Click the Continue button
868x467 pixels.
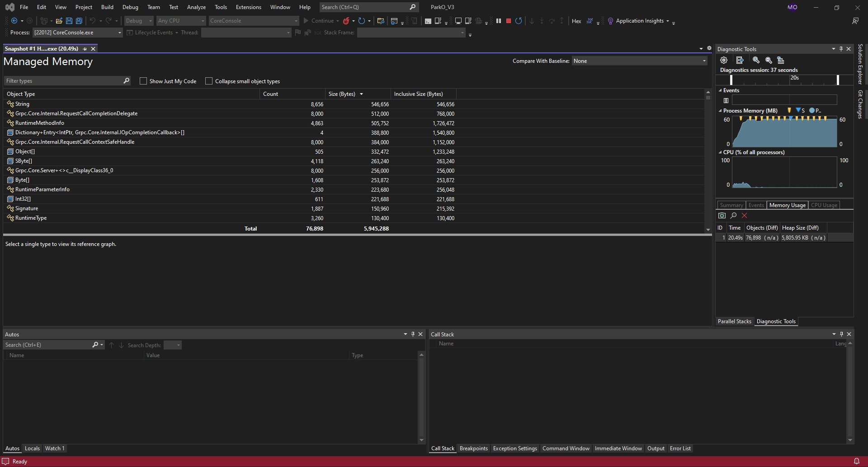[321, 21]
